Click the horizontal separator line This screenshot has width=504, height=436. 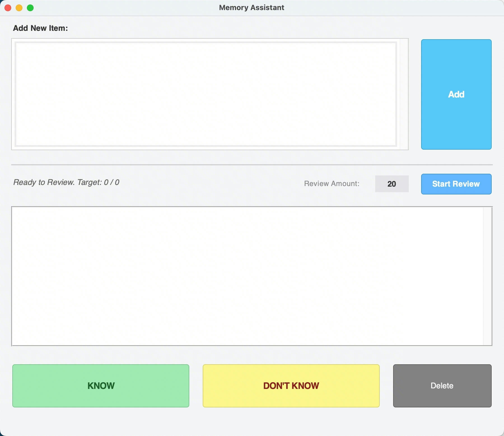[x=251, y=165]
